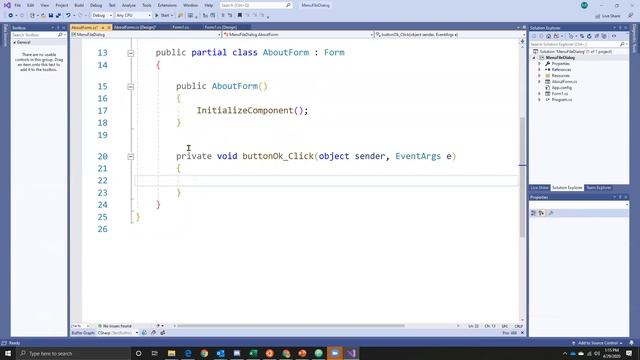This screenshot has height=360, width=640.
Task: Click the Collapse All icon in Solution Explorer
Action: click(x=597, y=36)
